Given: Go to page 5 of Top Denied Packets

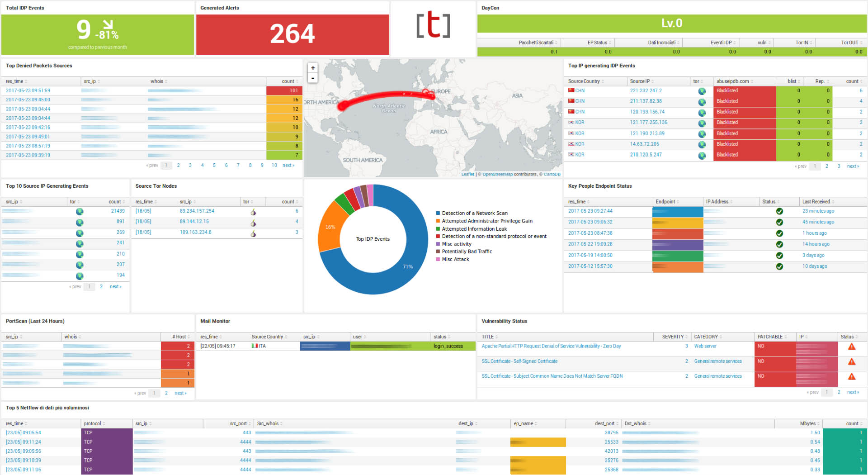Looking at the screenshot, I should (214, 166).
